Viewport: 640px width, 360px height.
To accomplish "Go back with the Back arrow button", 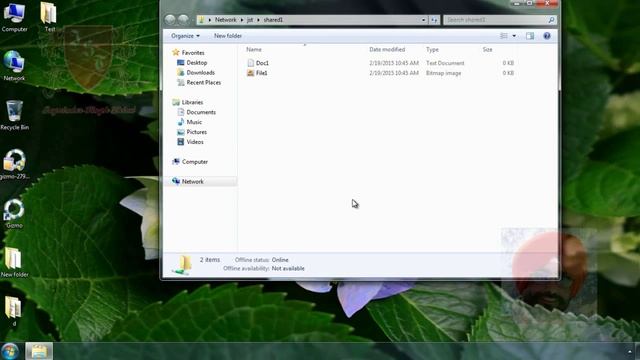I will (x=170, y=20).
